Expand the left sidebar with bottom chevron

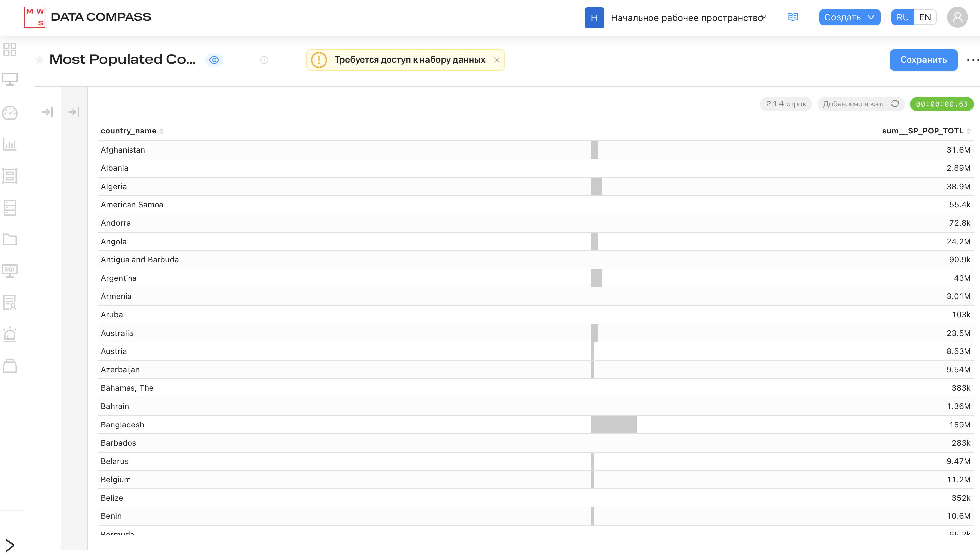click(x=10, y=545)
